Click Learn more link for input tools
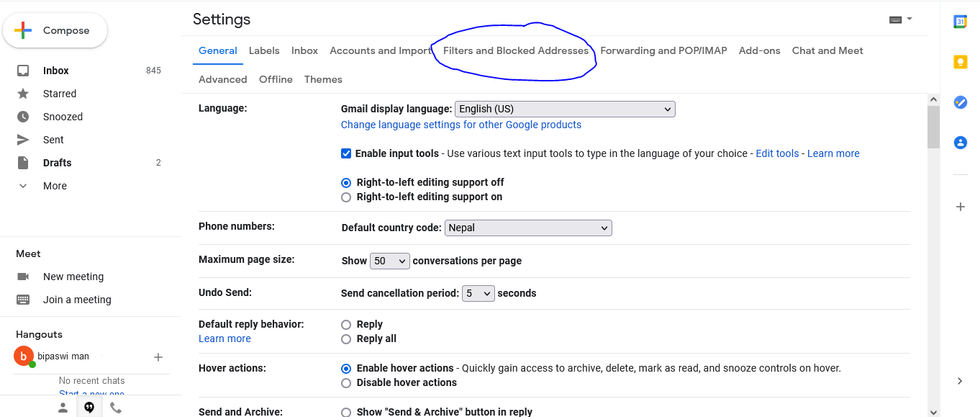This screenshot has width=980, height=417. click(x=833, y=153)
